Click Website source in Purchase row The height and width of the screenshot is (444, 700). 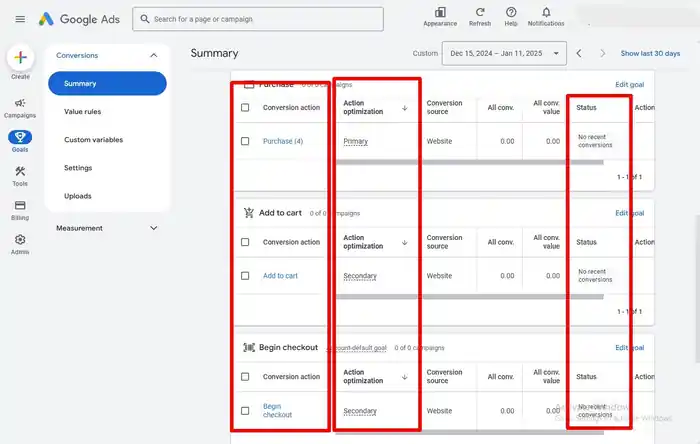click(439, 141)
